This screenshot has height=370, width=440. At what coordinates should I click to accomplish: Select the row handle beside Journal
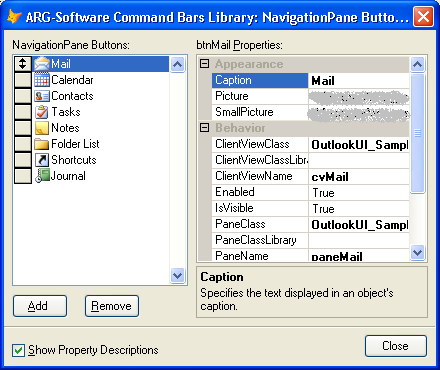pyautogui.click(x=23, y=176)
